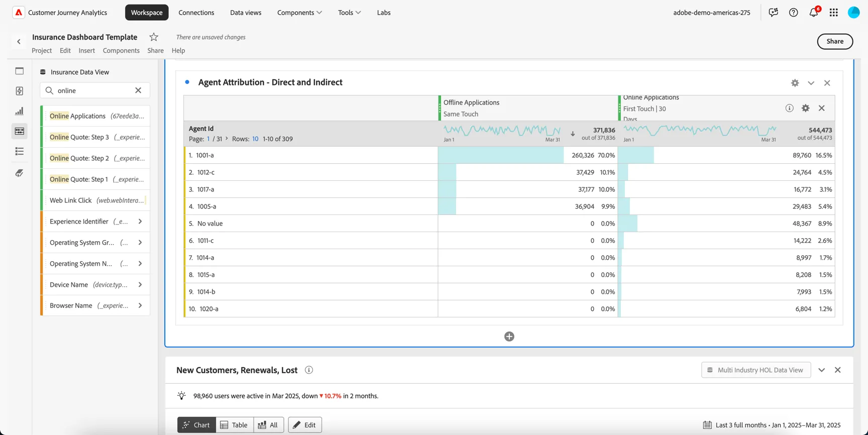Open the Multi Industry HOL Data View dropdown
Viewport: 868px width, 435px height.
coord(756,370)
